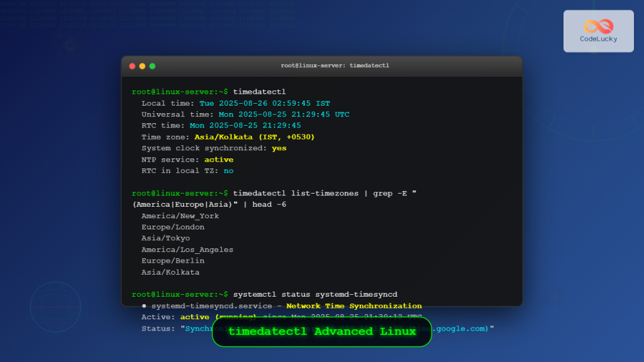Expand the America/New_York timezone entry

click(x=179, y=216)
